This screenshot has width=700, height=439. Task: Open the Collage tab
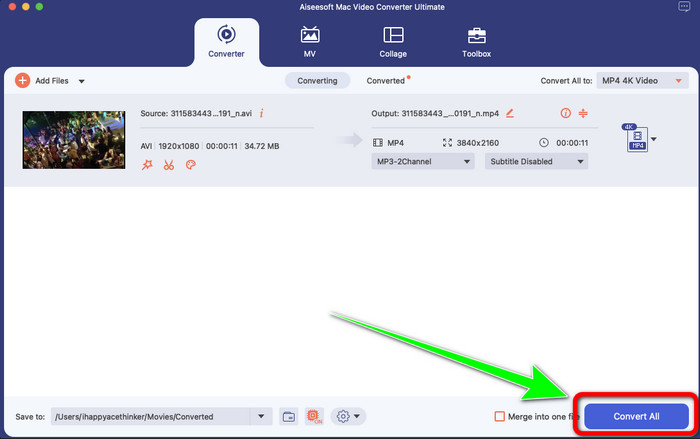[393, 42]
